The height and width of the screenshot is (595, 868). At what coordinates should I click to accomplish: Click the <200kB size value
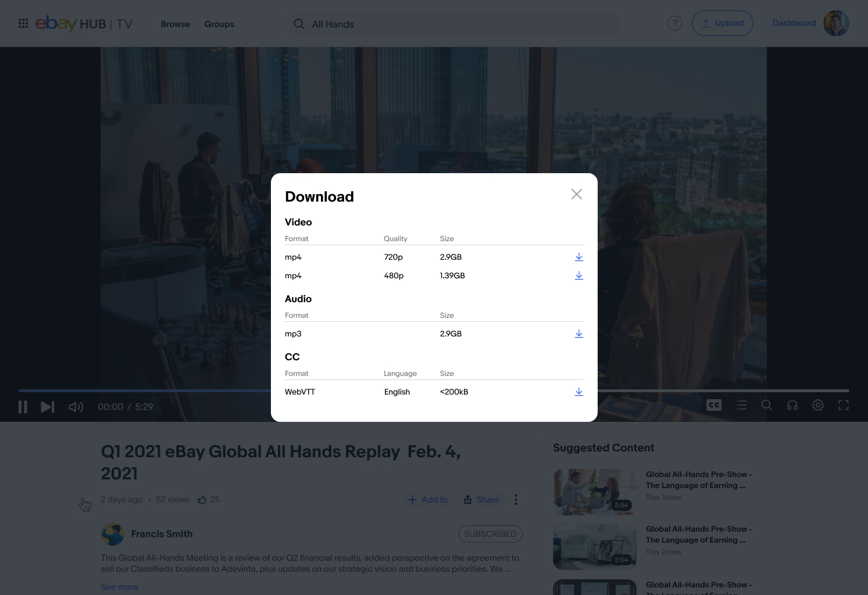tap(454, 392)
